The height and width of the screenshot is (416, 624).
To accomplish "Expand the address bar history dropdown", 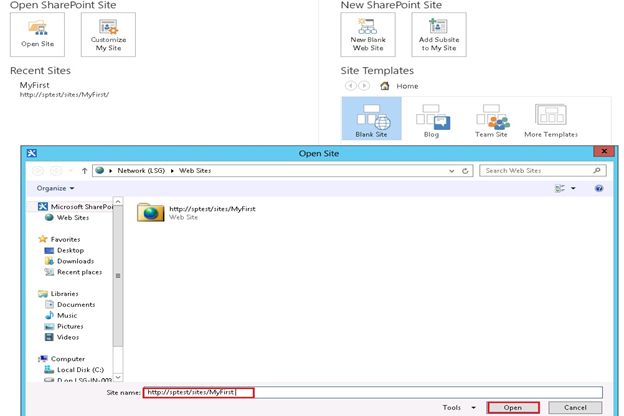I will coord(452,171).
